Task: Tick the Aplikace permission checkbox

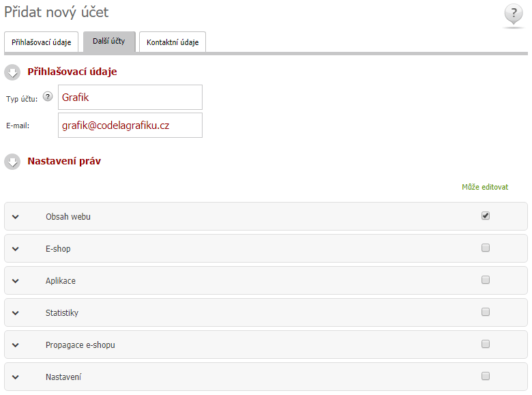Action: point(486,280)
